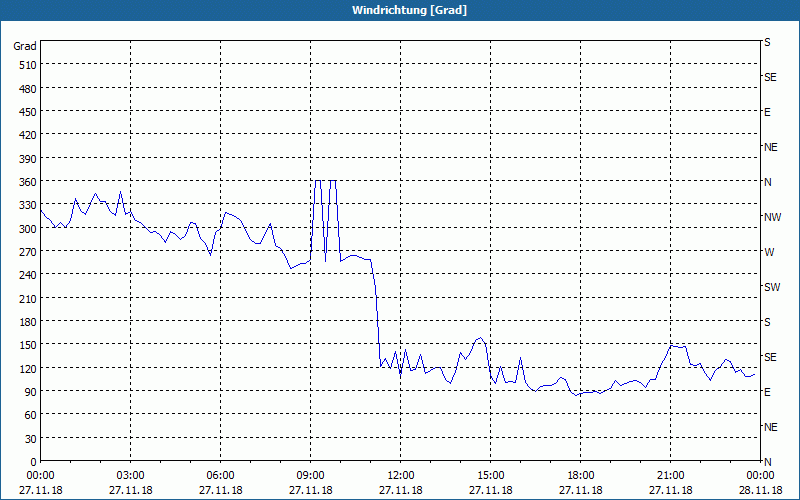Click the 03:00 time axis label
This screenshot has height=500, width=800.
point(131,476)
